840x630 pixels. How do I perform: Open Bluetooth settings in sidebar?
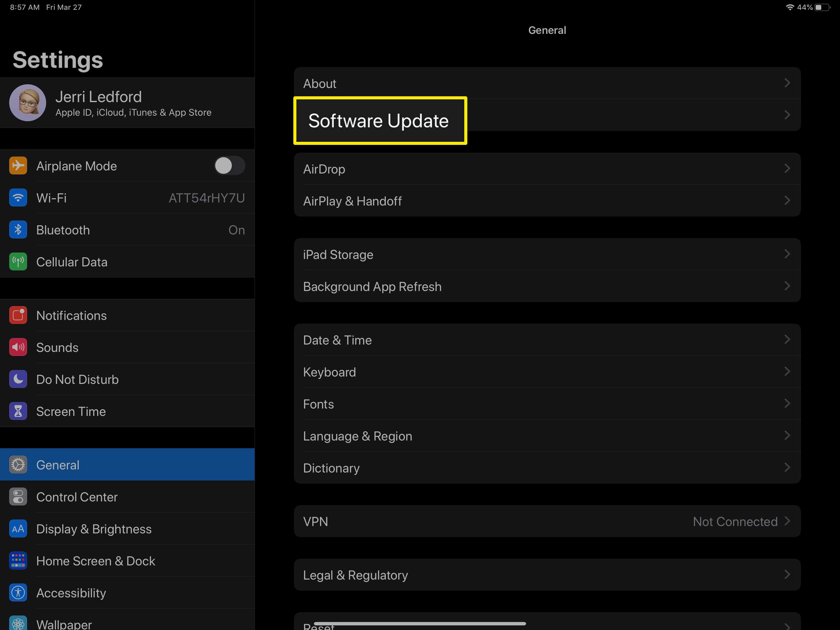point(127,229)
